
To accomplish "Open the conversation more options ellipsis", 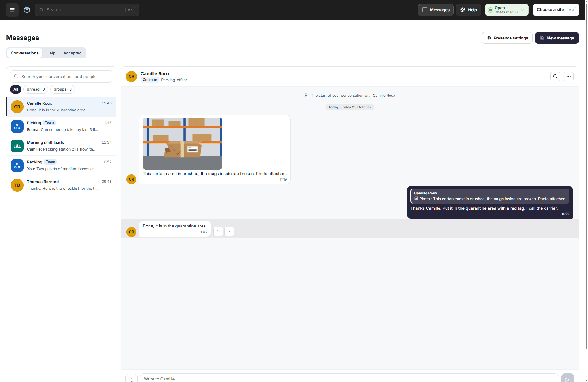I will (569, 77).
